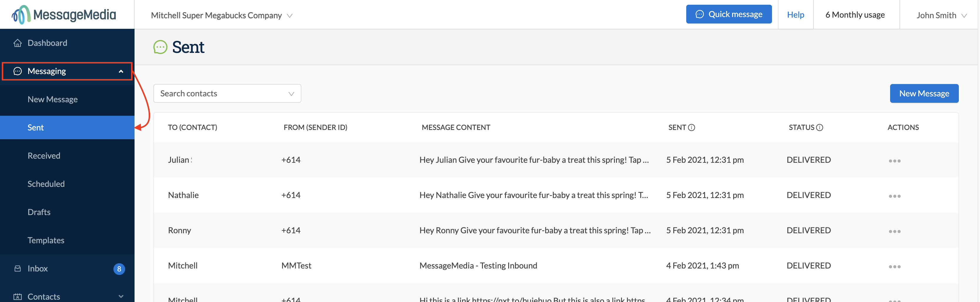980x302 pixels.
Task: Select Sent in sidebar
Action: tap(67, 127)
